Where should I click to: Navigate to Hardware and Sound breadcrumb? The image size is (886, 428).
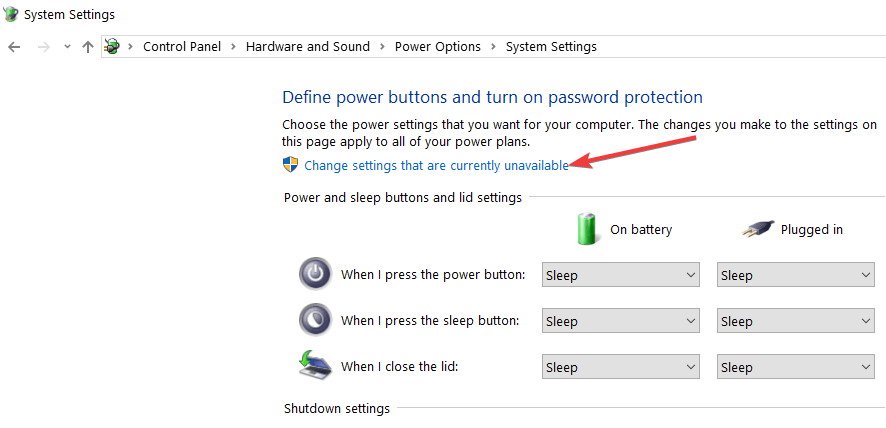point(308,46)
